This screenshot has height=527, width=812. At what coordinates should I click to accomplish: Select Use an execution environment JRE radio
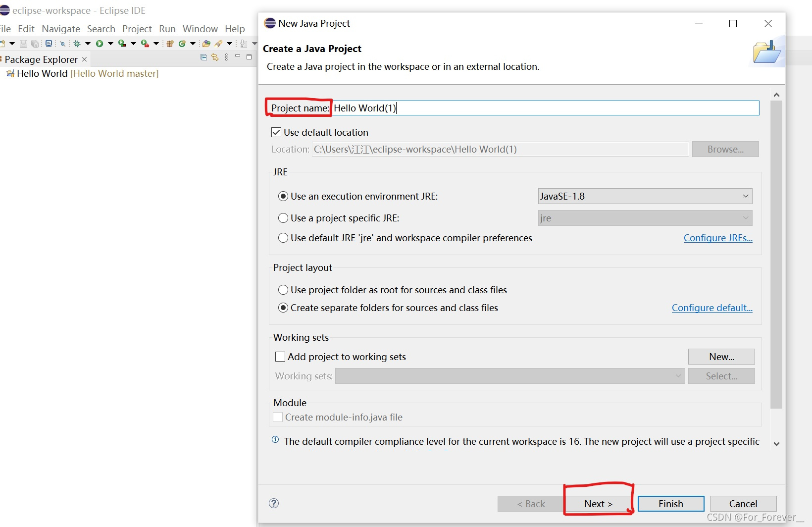point(283,196)
